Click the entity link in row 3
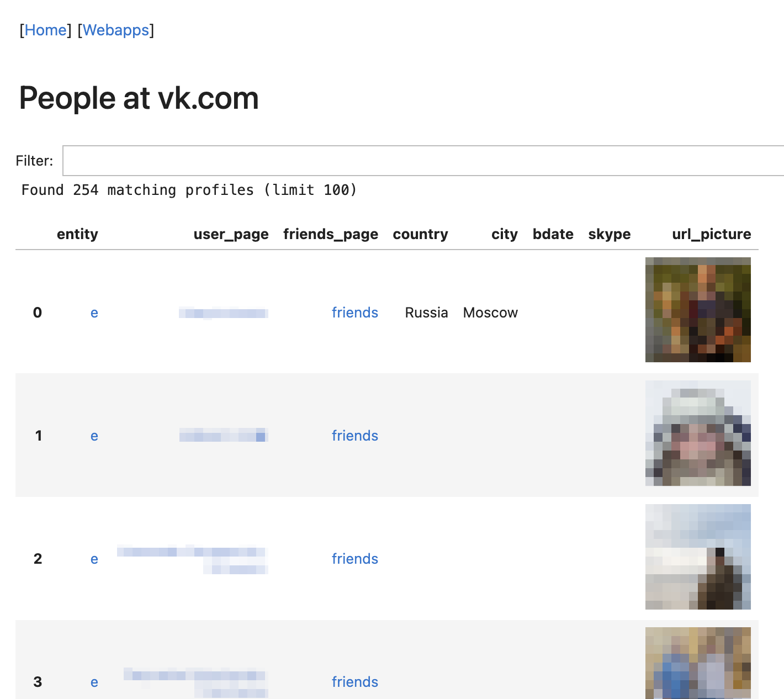 94,682
